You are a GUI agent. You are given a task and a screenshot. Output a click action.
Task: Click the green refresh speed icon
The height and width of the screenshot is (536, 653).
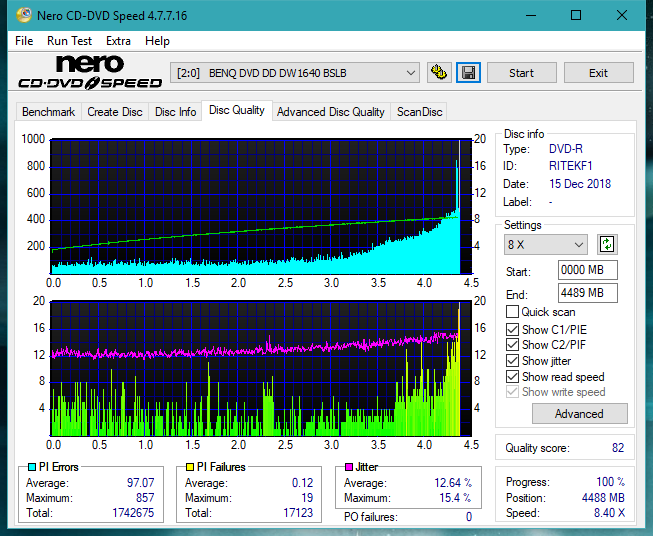pos(607,244)
